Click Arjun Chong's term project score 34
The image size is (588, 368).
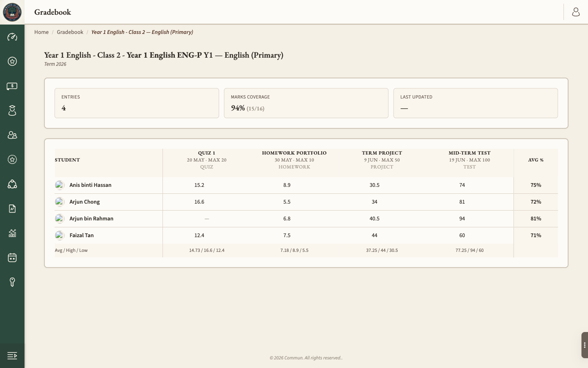pos(374,202)
